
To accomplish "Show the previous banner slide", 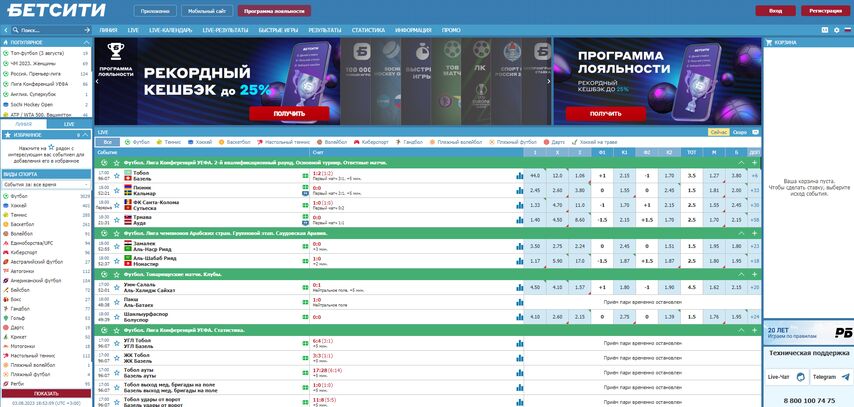I will coord(97,81).
